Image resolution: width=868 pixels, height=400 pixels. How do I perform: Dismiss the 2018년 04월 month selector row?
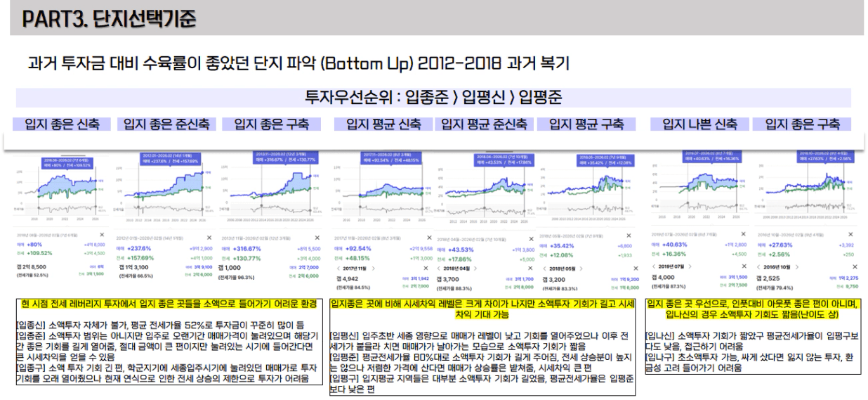[530, 269]
